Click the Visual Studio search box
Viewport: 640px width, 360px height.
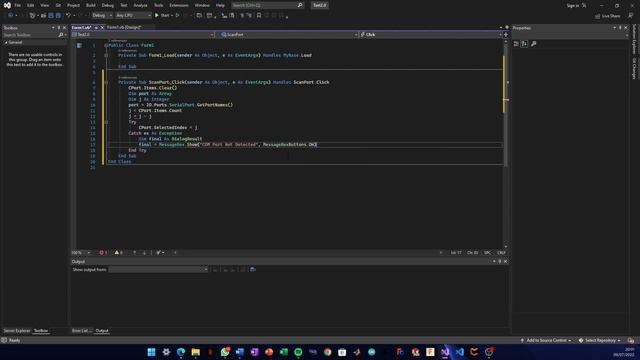pyautogui.click(x=267, y=5)
